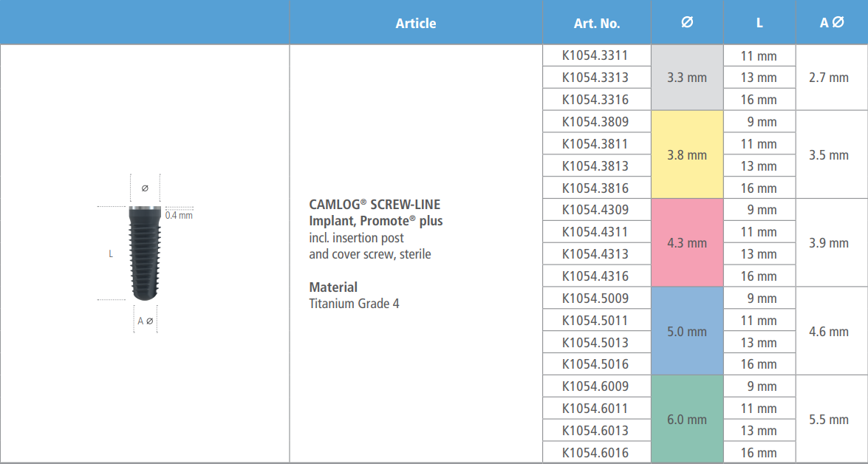Click article number K1054.3816
The width and height of the screenshot is (868, 464).
pos(595,188)
